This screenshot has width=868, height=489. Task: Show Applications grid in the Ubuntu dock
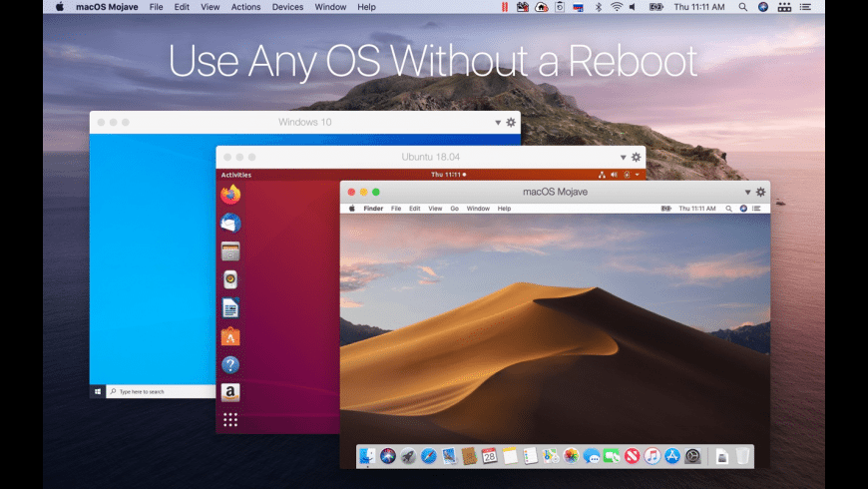(230, 420)
